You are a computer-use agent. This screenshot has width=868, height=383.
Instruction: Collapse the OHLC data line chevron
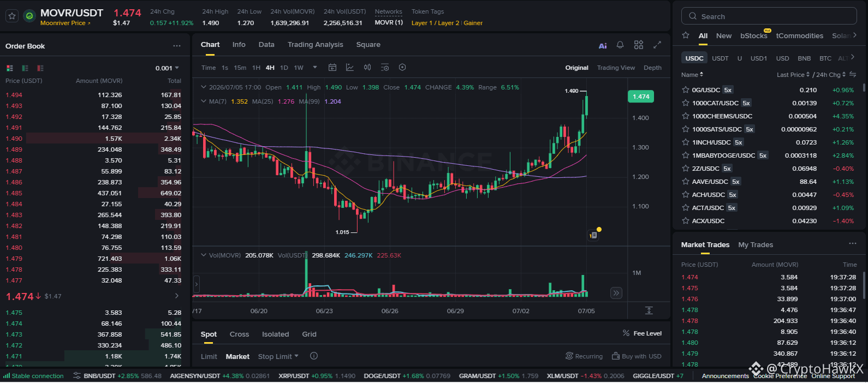click(x=204, y=87)
